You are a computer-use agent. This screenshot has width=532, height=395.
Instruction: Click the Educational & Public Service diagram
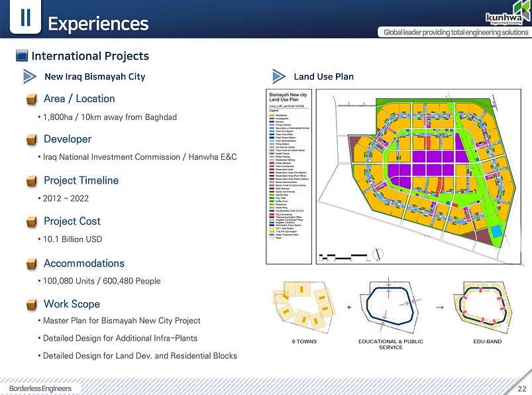390,304
